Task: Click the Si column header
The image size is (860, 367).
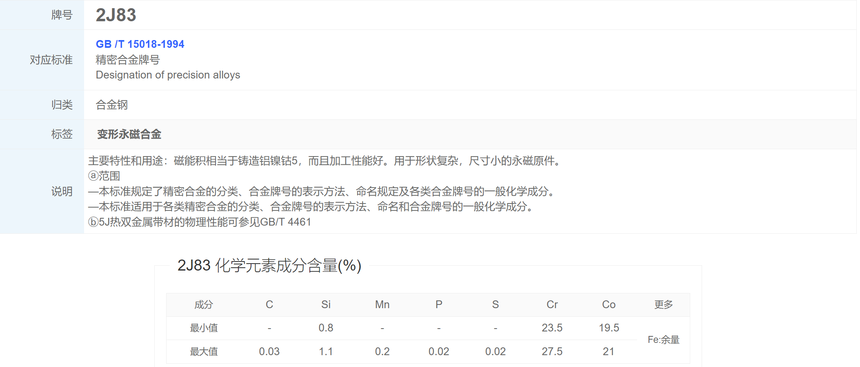Action: (x=326, y=304)
